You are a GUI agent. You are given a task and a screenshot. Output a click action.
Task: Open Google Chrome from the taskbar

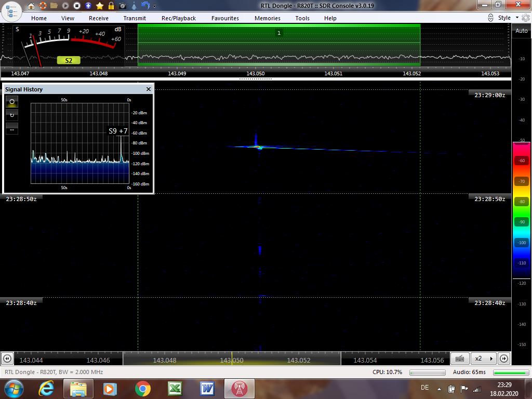[142, 389]
